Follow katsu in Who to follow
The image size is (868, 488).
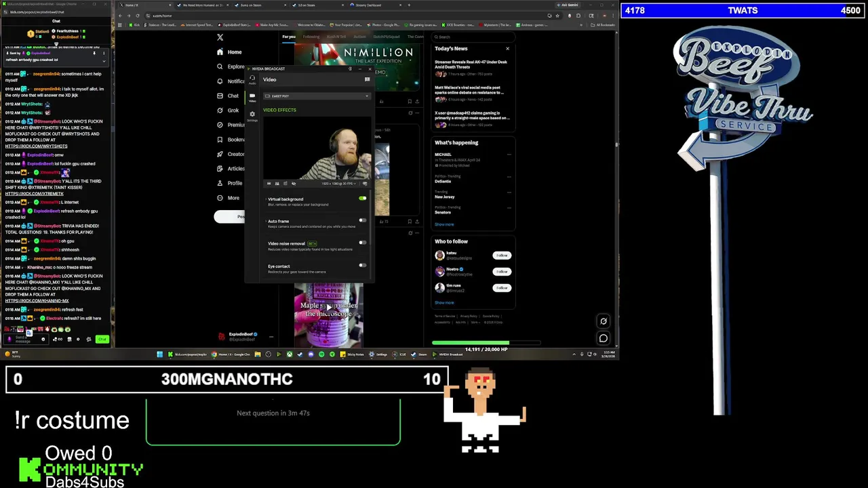(x=502, y=256)
